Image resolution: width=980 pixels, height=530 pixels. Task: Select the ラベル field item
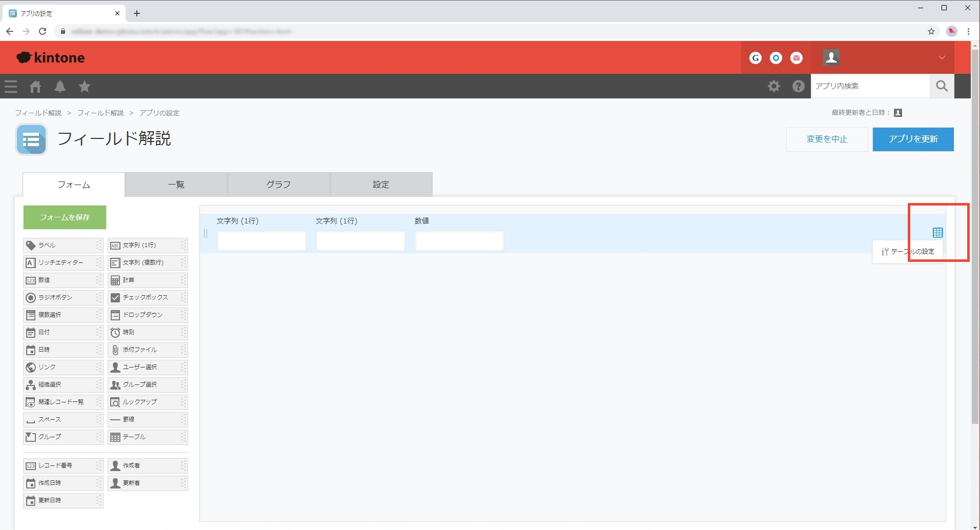(x=63, y=246)
